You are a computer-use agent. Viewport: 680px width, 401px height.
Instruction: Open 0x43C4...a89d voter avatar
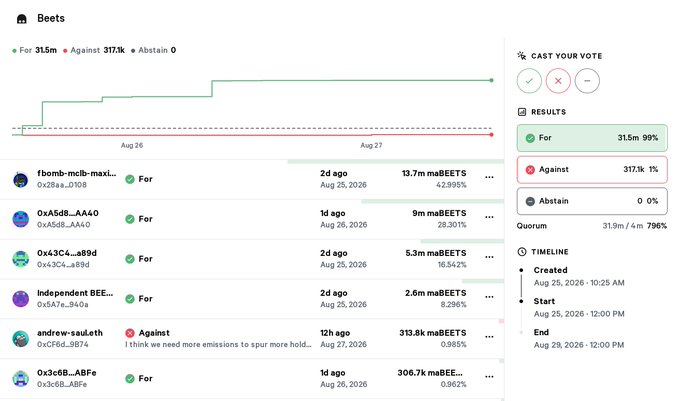[x=20, y=259]
